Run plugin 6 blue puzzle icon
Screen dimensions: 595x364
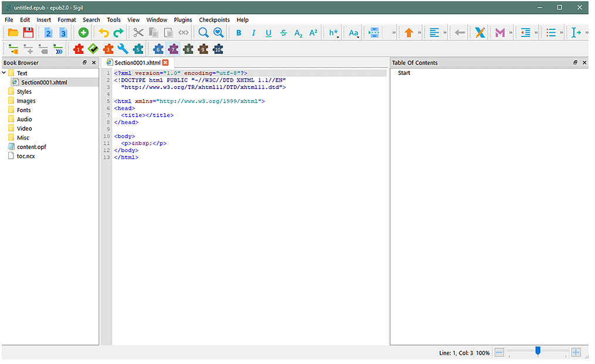[158, 49]
